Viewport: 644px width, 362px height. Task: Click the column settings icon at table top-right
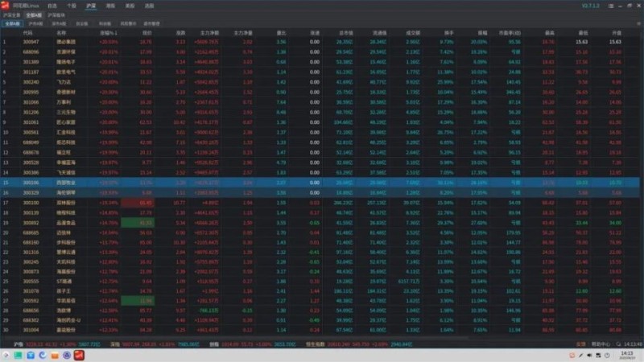636,25
